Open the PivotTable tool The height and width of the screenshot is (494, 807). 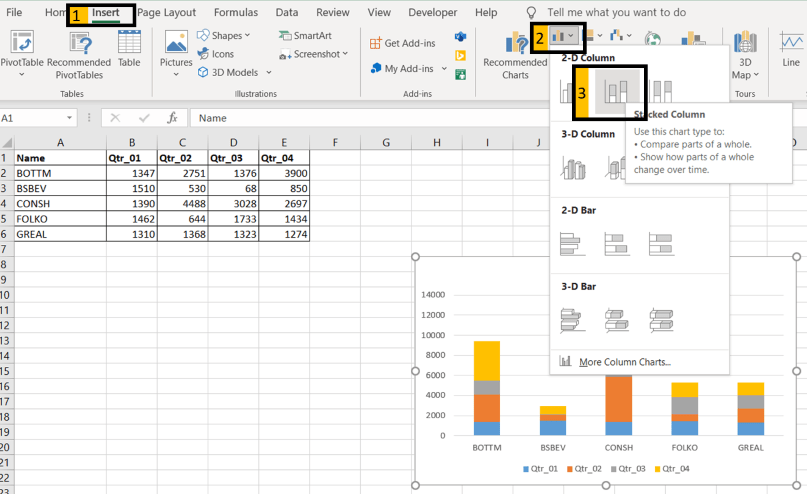[22, 54]
